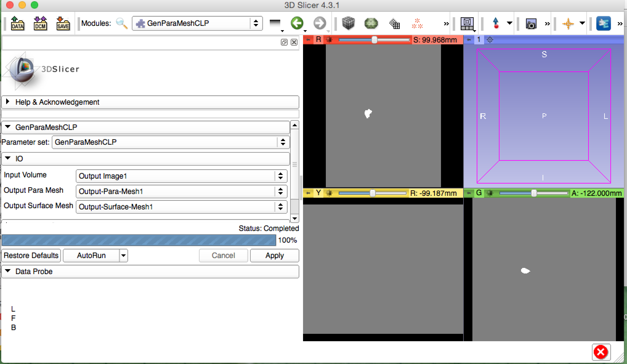This screenshot has height=364, width=627.
Task: Click the Restore Defaults button
Action: [x=31, y=256]
